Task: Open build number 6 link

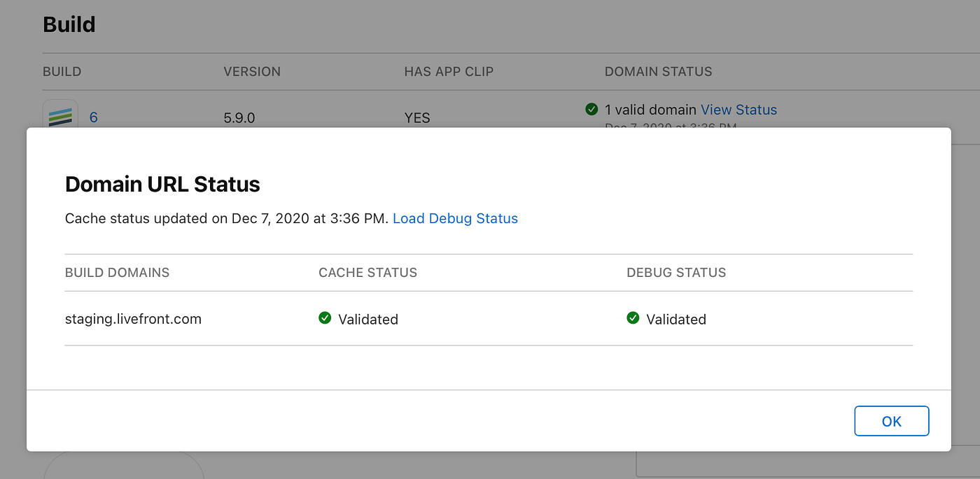Action: [x=94, y=117]
